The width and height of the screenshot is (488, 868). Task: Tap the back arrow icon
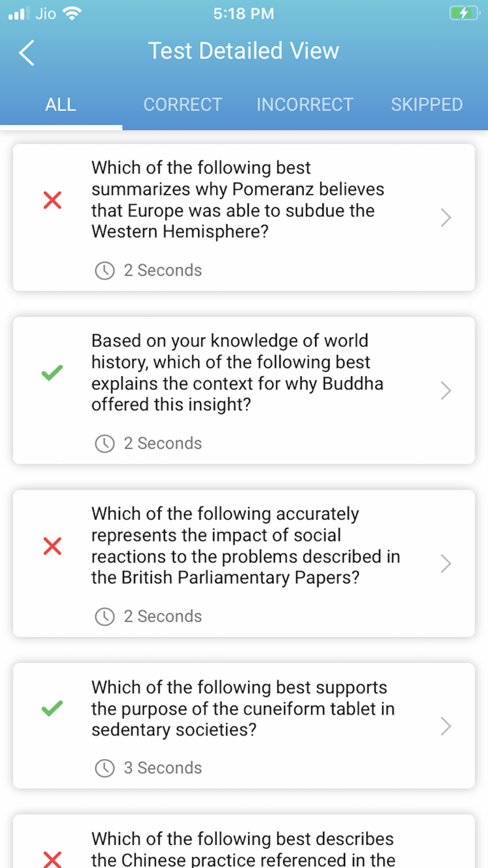26,52
